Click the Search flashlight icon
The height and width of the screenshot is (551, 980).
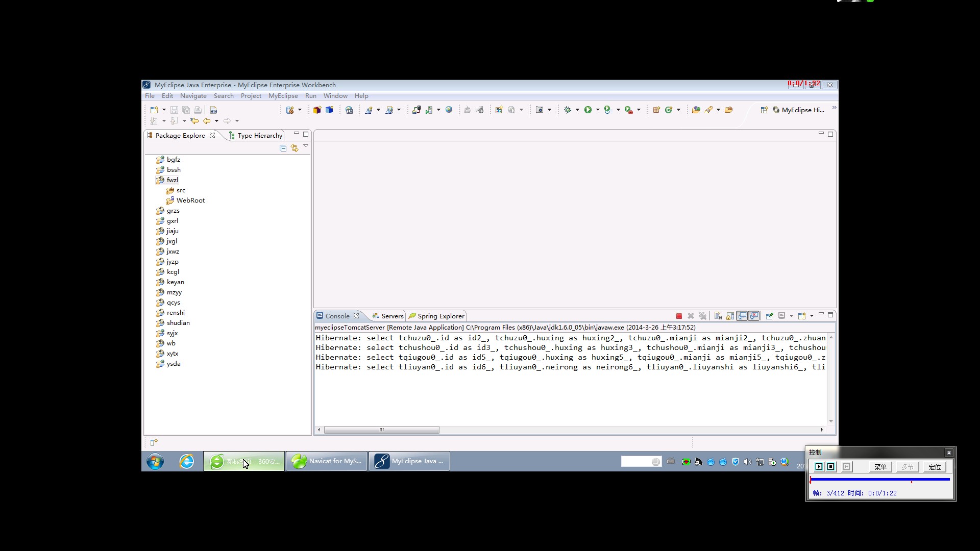(x=708, y=110)
